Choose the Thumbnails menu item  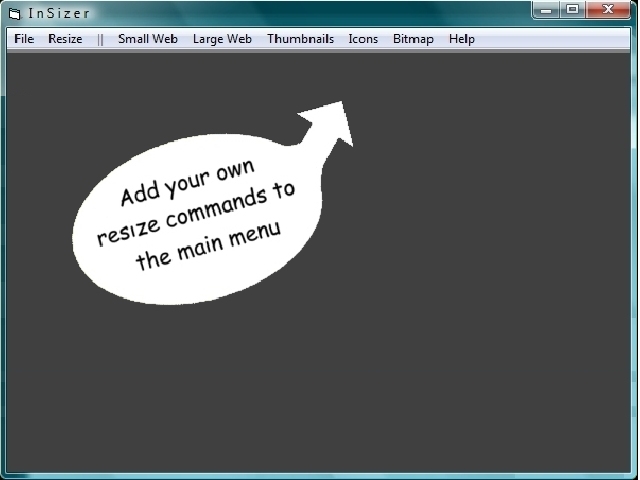coord(300,39)
